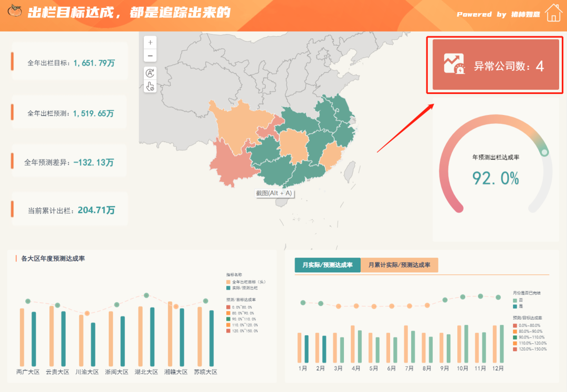Click the abnormal companies chart-alert icon
The width and height of the screenshot is (567, 392).
click(454, 64)
